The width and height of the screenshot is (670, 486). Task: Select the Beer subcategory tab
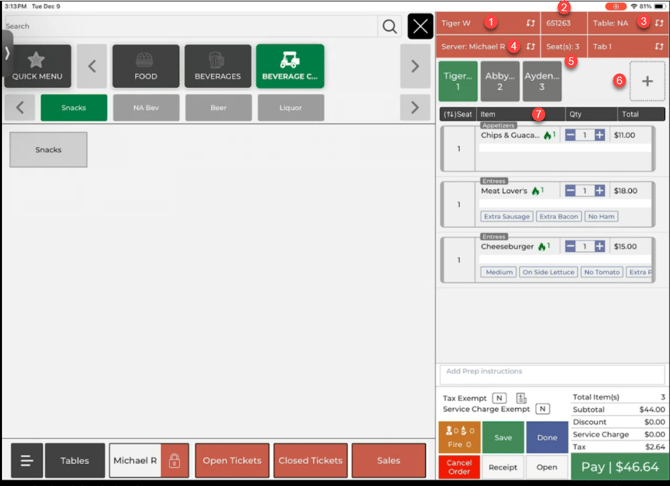[x=218, y=105]
